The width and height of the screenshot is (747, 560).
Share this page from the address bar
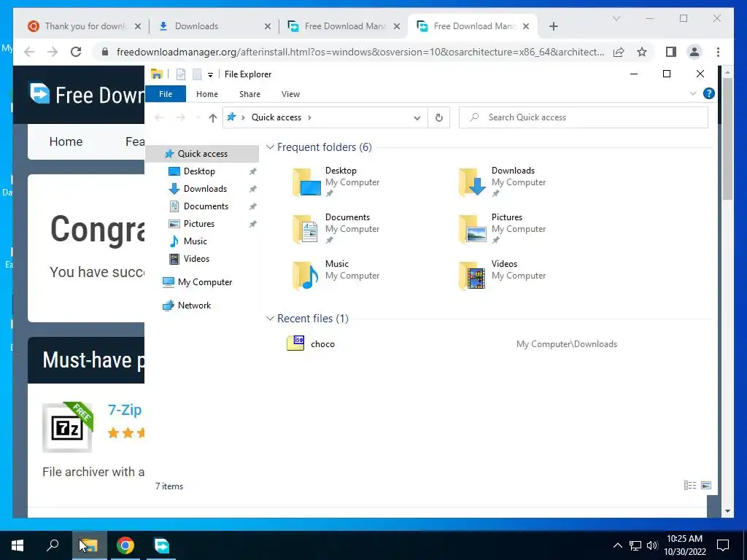(x=619, y=52)
